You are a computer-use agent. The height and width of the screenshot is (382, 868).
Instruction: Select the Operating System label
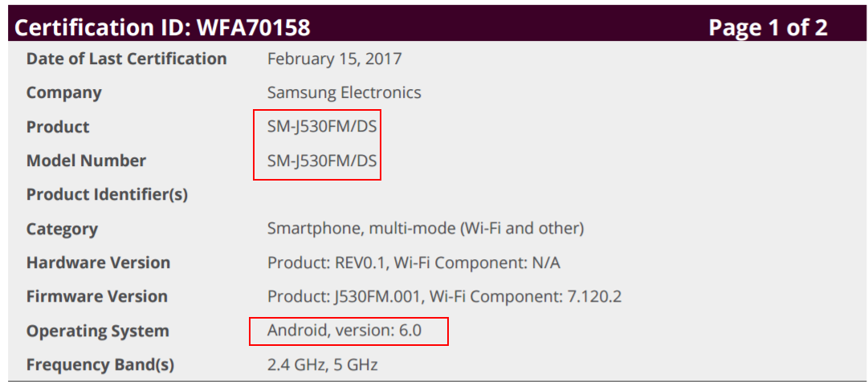[x=97, y=331]
